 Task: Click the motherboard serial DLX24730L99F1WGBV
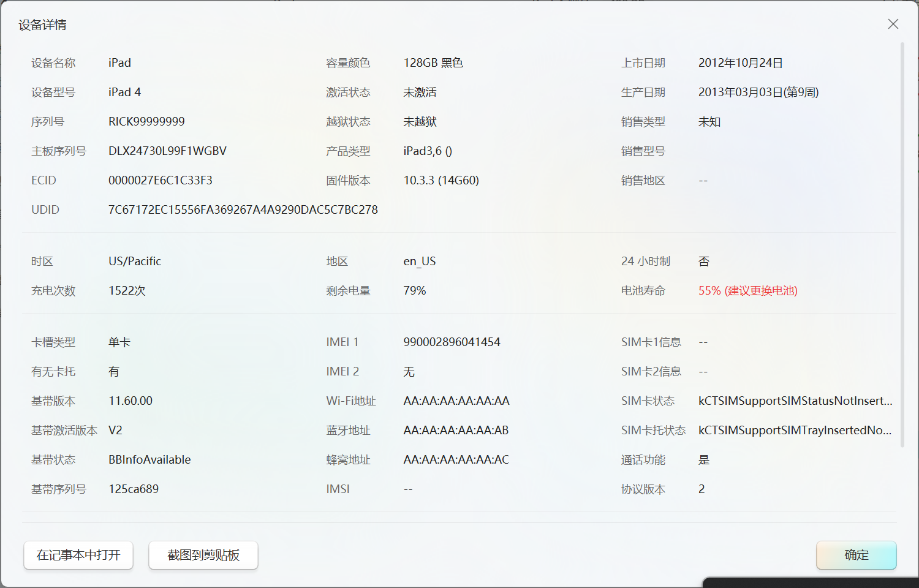coord(167,151)
